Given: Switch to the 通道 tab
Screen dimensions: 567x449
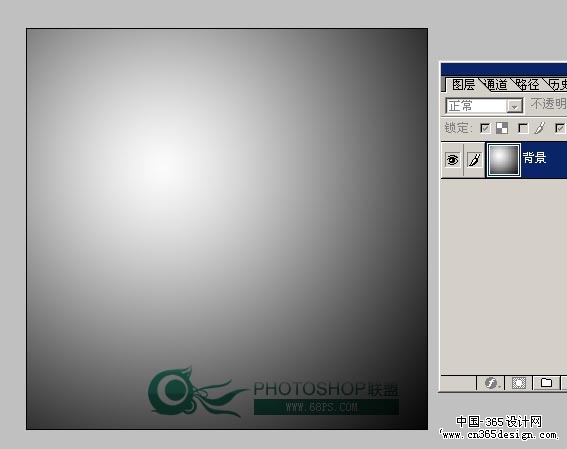Looking at the screenshot, I should [496, 85].
